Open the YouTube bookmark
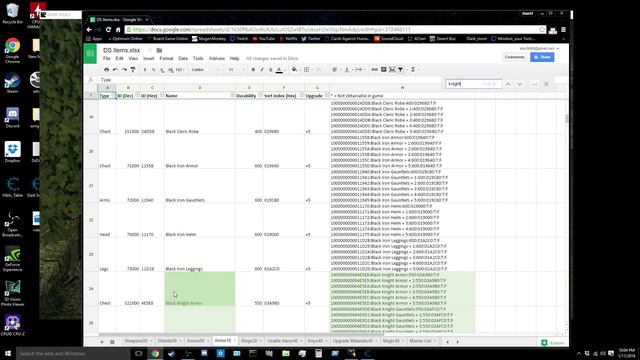Image resolution: width=640 pixels, height=360 pixels. point(264,39)
